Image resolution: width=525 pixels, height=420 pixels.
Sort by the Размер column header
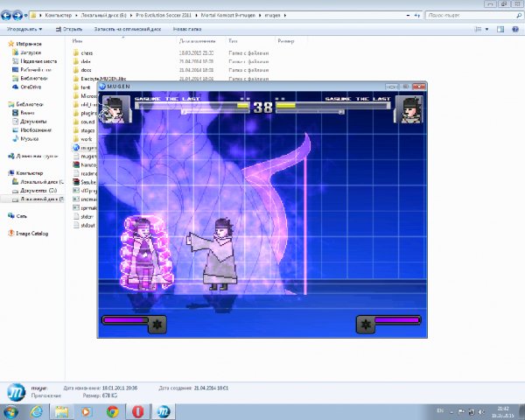(286, 41)
